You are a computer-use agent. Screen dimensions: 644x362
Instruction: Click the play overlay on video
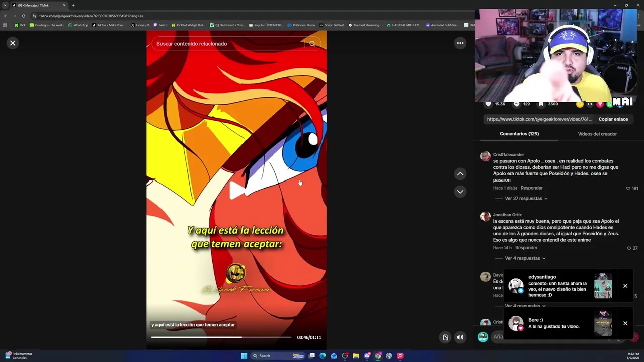tap(237, 191)
